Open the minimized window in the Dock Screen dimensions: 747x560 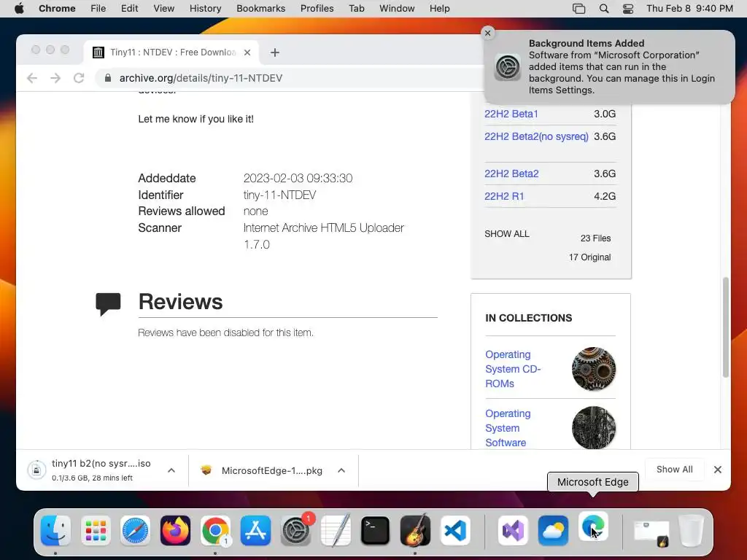tap(651, 532)
